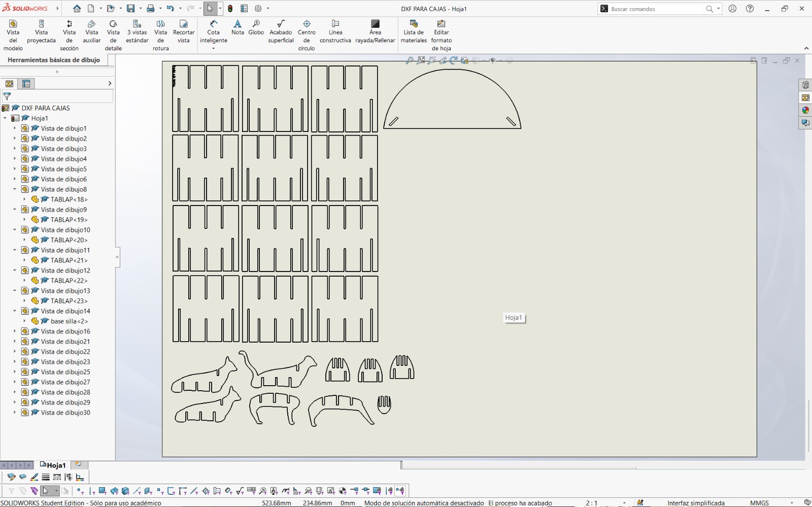Screen dimensions: 812x507
Task: Save the document with the floppy icon
Action: 130,9
